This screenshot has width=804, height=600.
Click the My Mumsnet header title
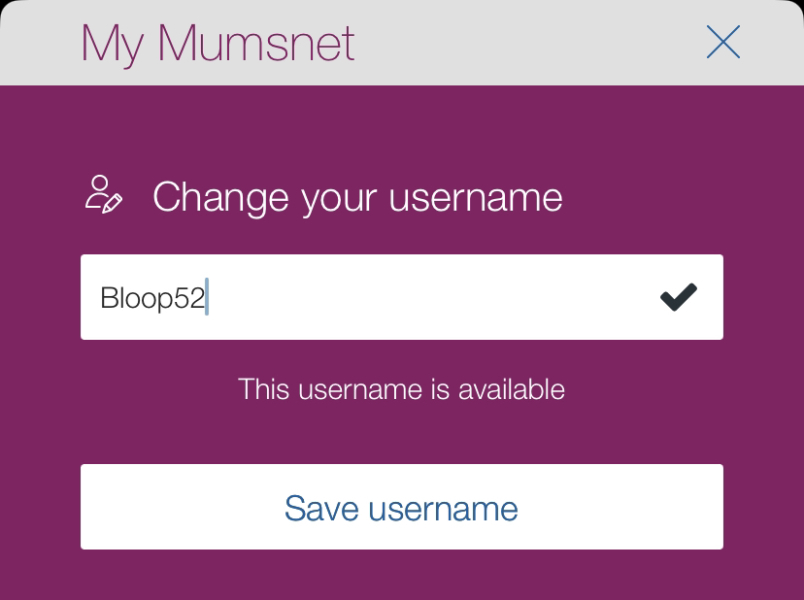[x=218, y=42]
